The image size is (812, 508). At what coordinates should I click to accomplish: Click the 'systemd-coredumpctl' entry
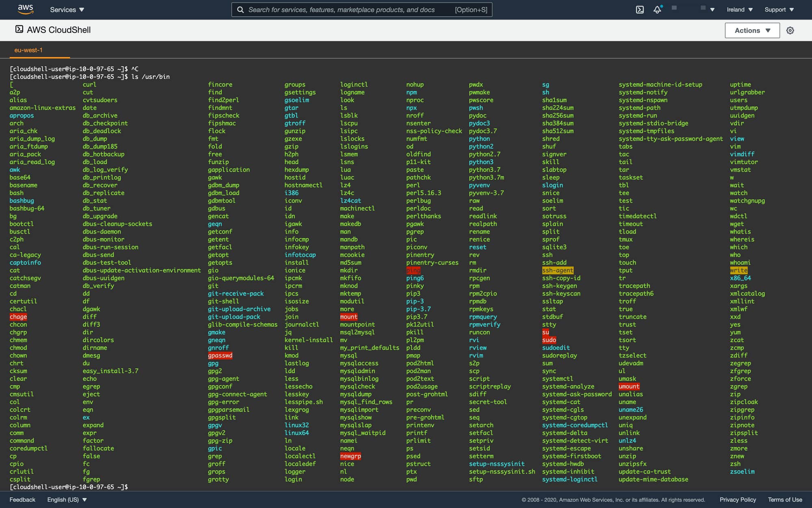[575, 425]
